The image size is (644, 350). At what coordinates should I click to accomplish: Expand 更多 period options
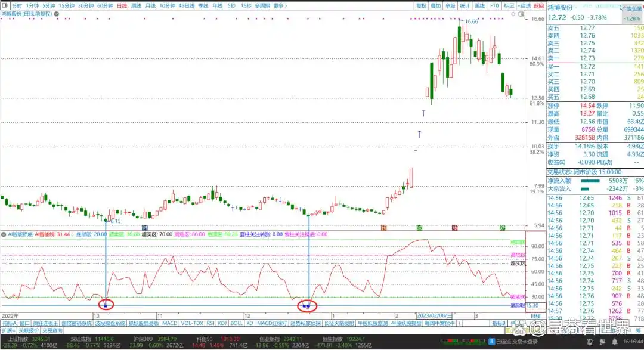point(279,5)
